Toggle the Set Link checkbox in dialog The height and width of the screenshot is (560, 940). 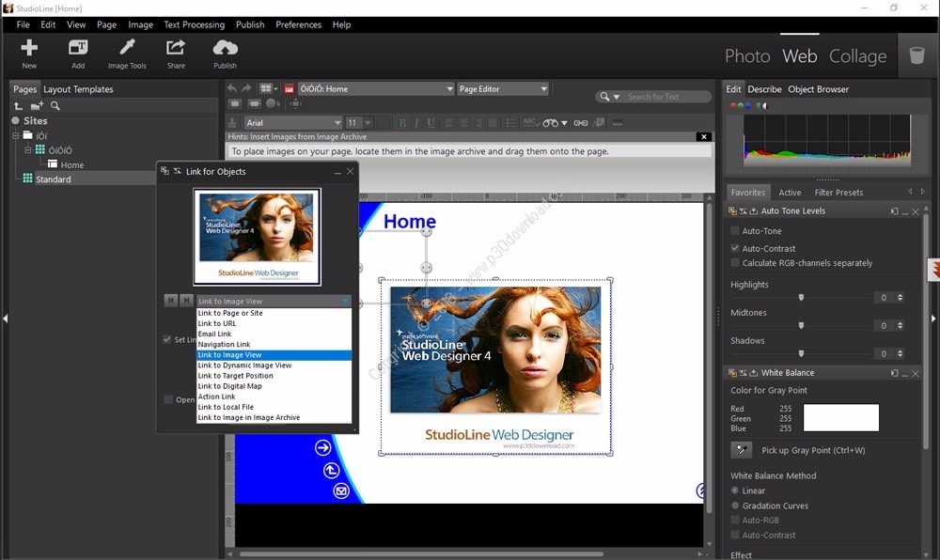click(x=167, y=339)
